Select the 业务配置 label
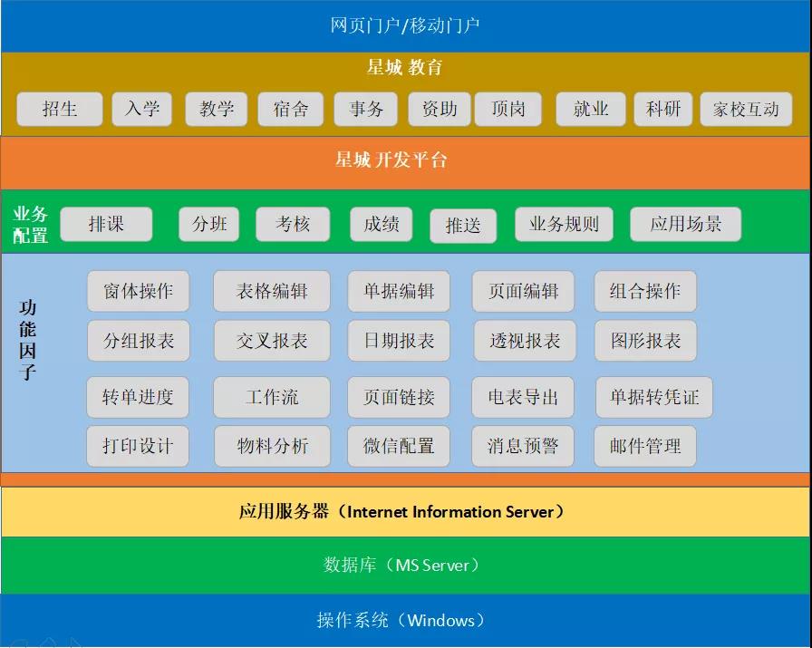Screen dimensions: 812x648 click(x=31, y=224)
